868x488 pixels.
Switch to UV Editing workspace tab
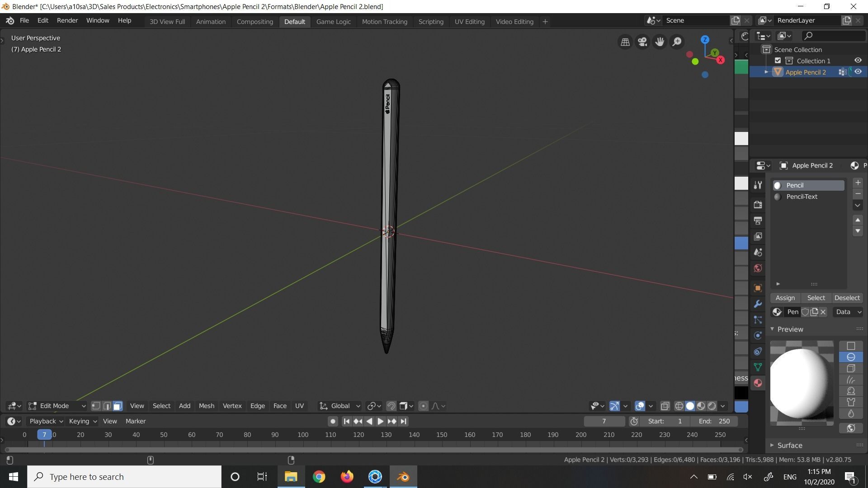(x=469, y=22)
